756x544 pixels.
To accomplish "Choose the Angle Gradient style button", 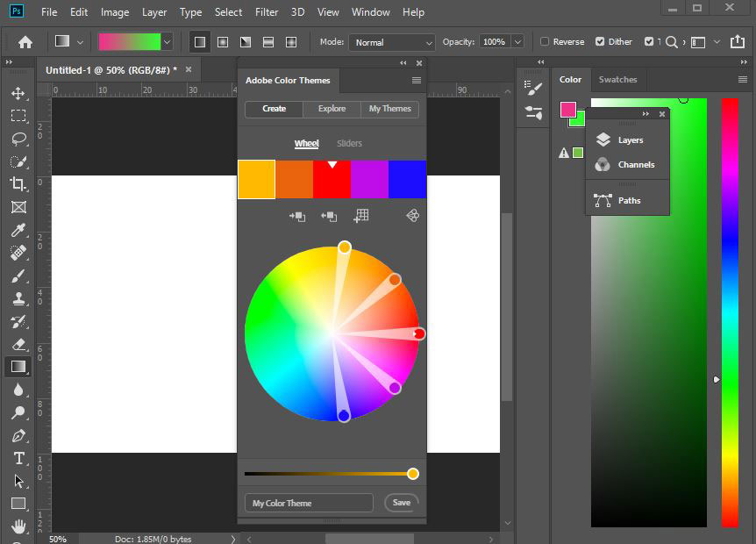I will point(246,42).
